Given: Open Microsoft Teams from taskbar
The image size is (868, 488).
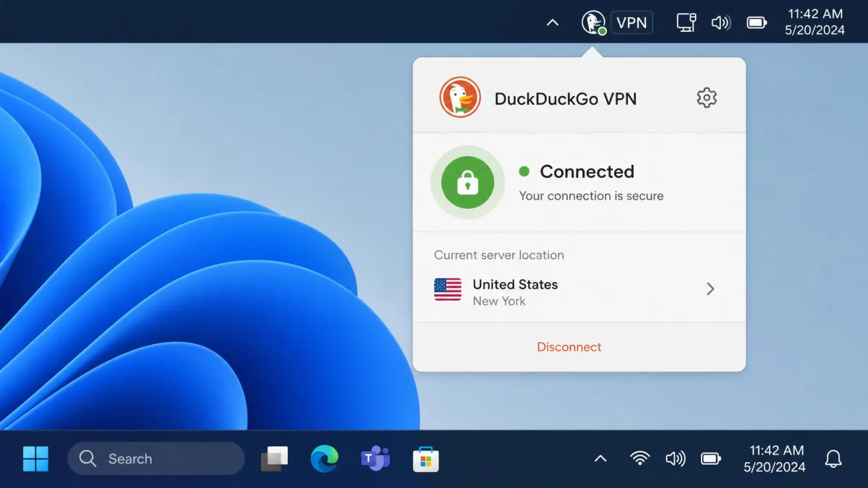Looking at the screenshot, I should point(375,458).
